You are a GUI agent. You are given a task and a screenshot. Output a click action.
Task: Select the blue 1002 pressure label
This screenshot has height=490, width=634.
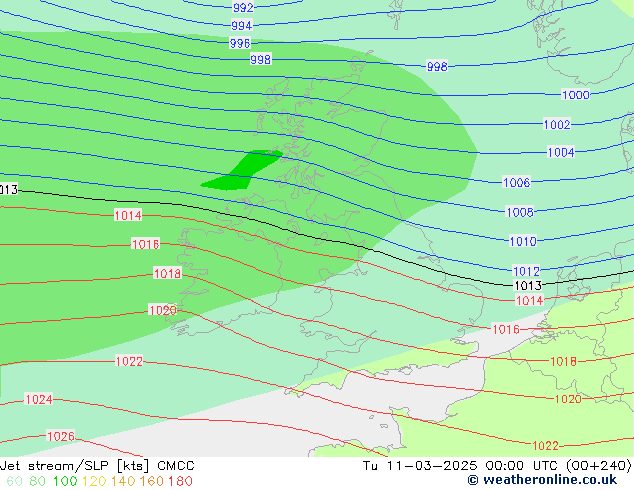point(557,125)
